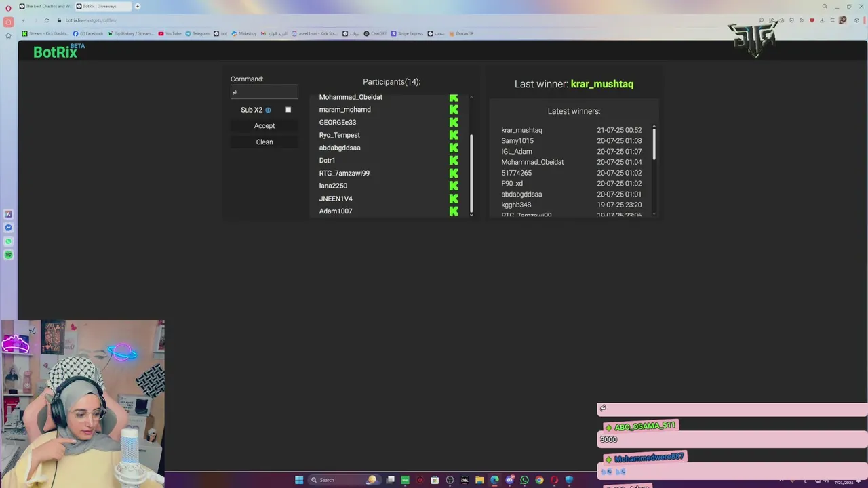This screenshot has height=488, width=868.
Task: Open Midasbuy bookmark
Action: click(x=244, y=33)
